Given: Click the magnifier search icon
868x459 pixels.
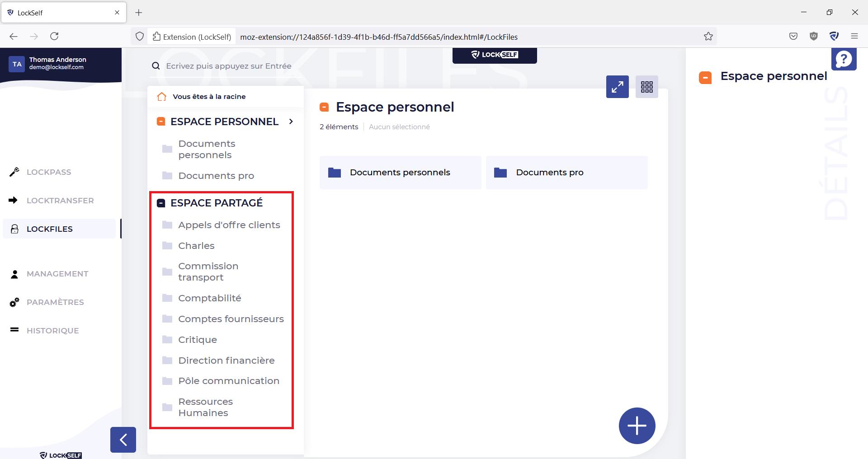Looking at the screenshot, I should click(156, 66).
